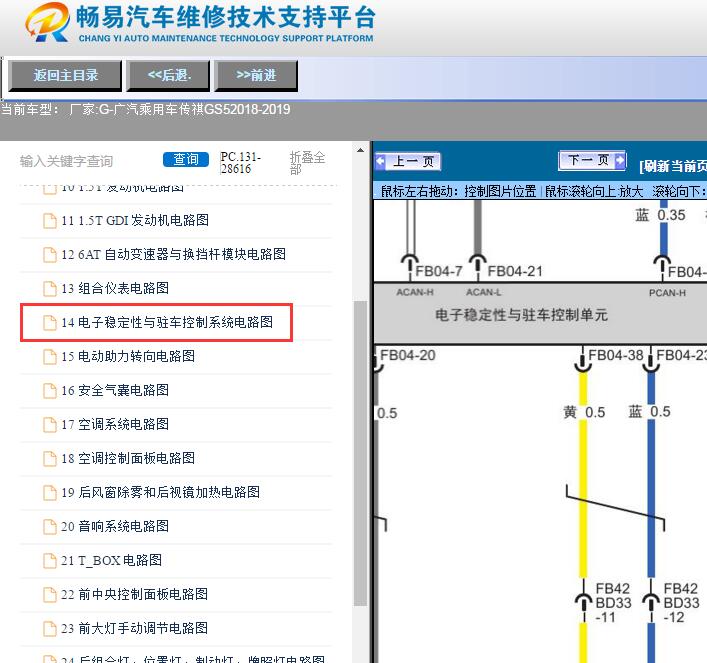Click document icon beside 22 前中央控制面板
Image resolution: width=707 pixels, height=663 pixels.
(x=50, y=595)
